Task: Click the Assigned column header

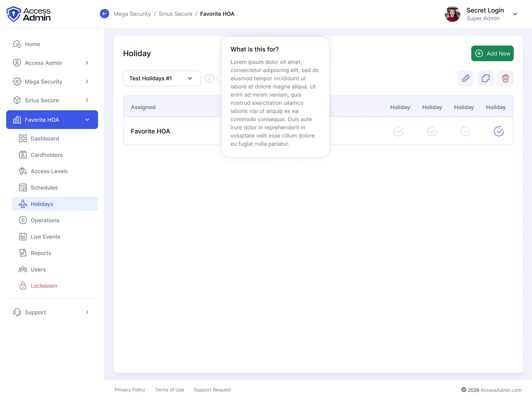Action: pos(143,107)
